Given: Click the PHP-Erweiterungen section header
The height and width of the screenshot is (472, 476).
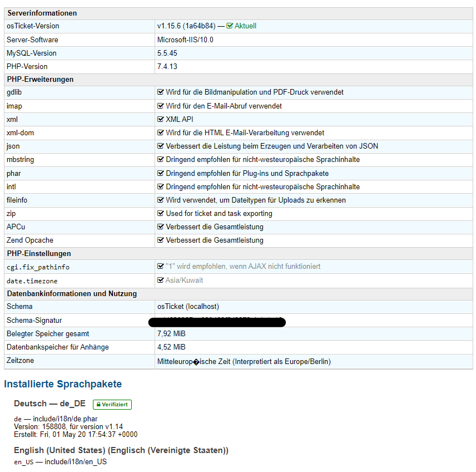Looking at the screenshot, I should [x=40, y=79].
